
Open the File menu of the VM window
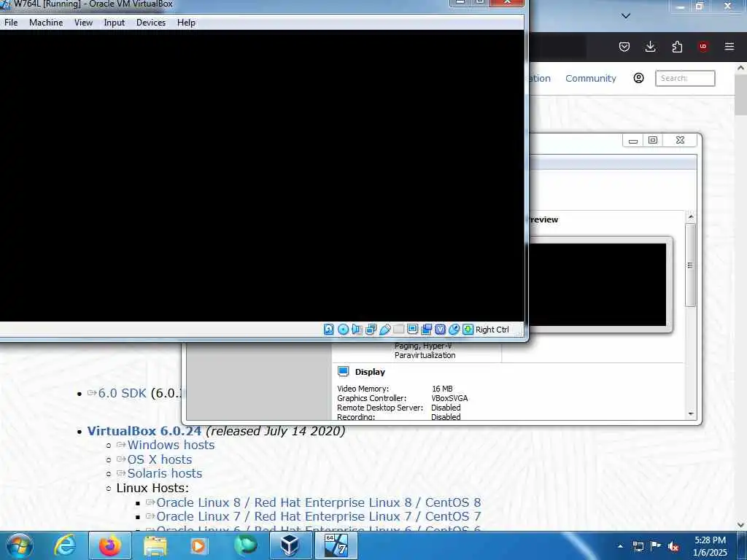coord(11,23)
